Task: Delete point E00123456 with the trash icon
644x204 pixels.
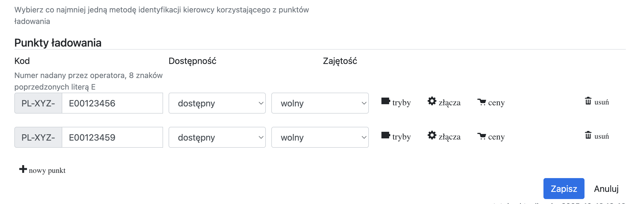Action: tap(588, 101)
